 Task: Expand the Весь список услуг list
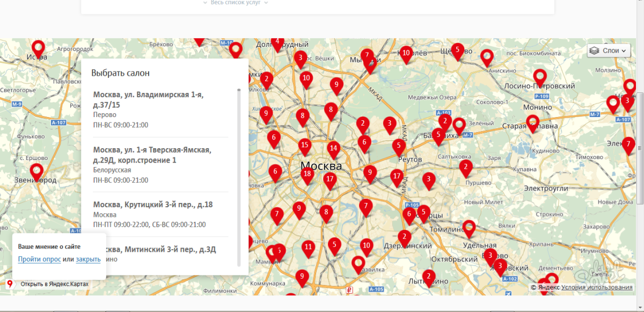tap(235, 3)
